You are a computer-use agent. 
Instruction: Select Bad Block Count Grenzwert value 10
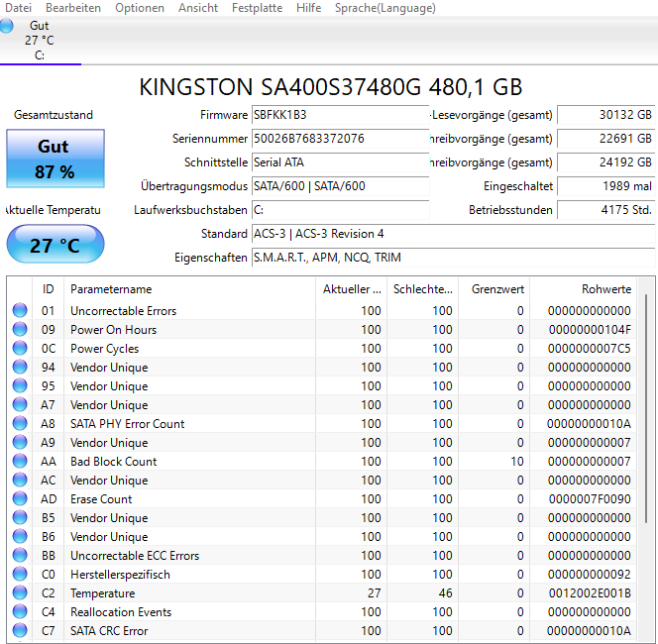(517, 462)
